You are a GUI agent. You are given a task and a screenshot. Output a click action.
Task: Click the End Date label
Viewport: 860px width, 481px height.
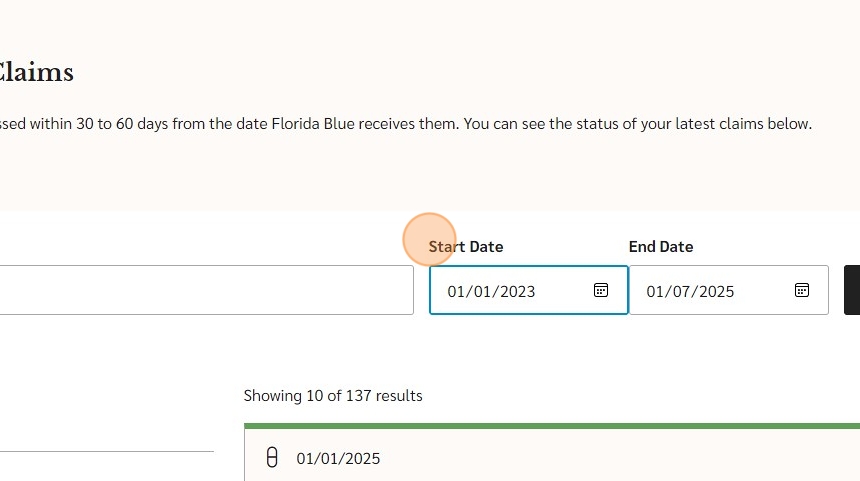[x=661, y=247]
